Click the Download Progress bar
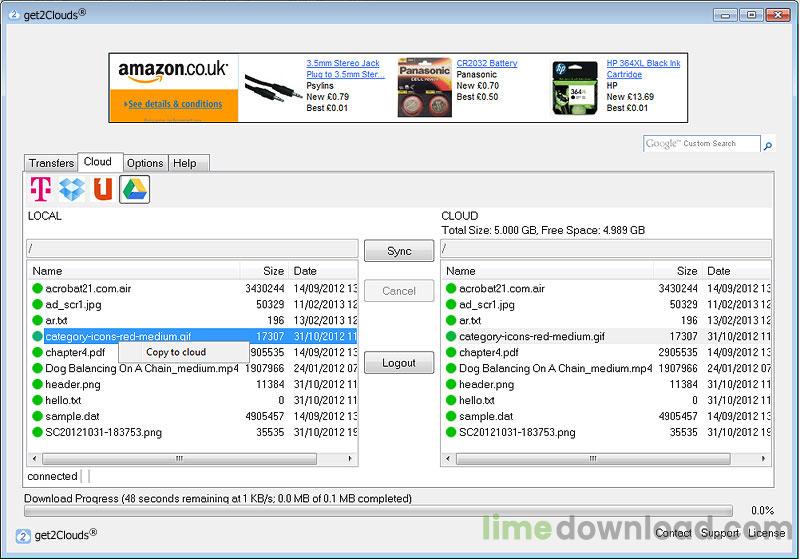 click(x=378, y=511)
